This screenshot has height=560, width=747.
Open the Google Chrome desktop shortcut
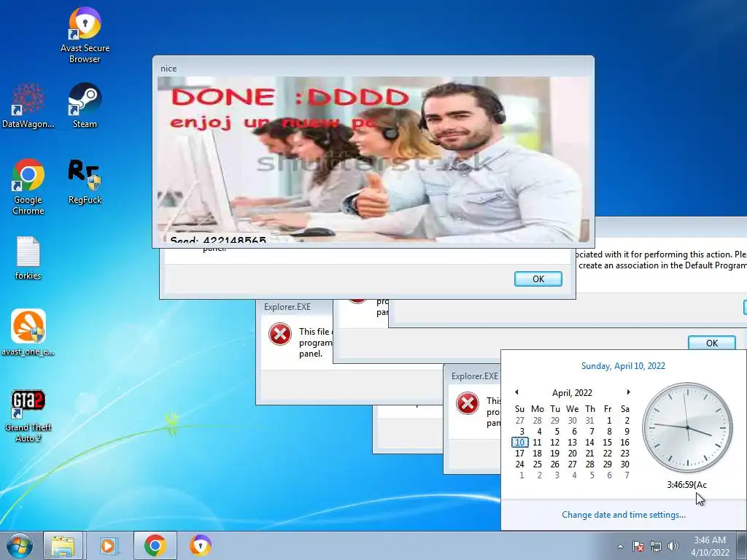pyautogui.click(x=28, y=187)
